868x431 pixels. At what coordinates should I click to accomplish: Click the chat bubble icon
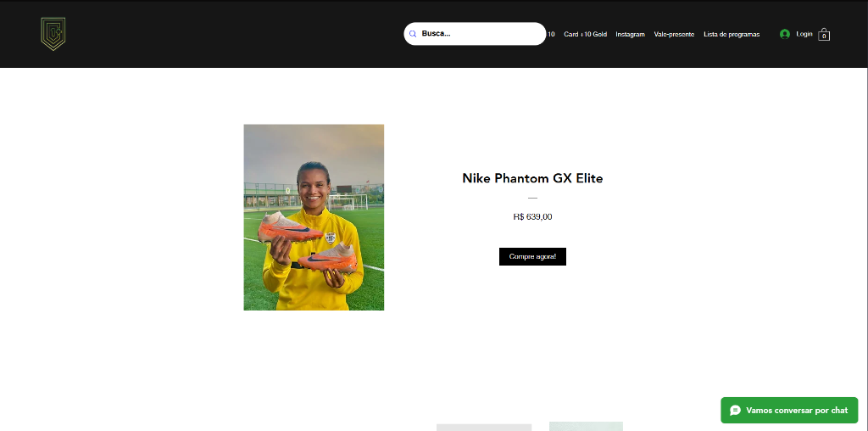[x=735, y=411]
